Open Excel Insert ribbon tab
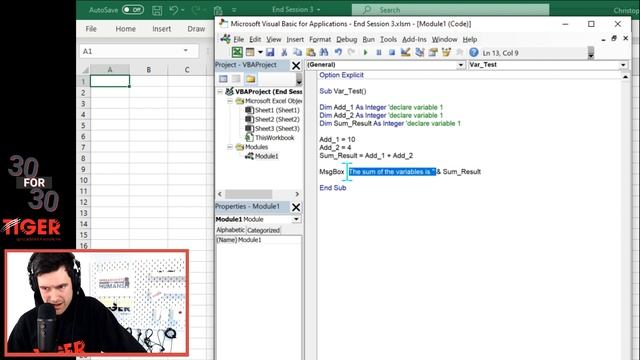The width and height of the screenshot is (640, 360). pos(162,29)
